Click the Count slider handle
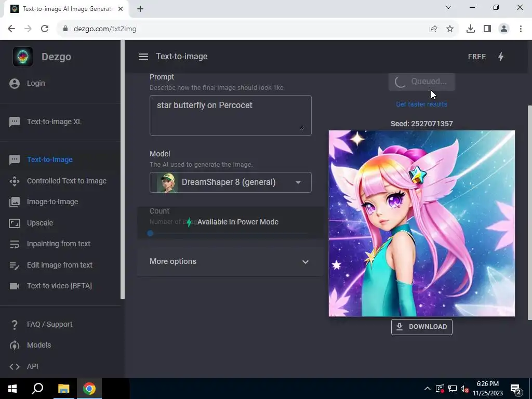This screenshot has width=532, height=399. pos(150,233)
